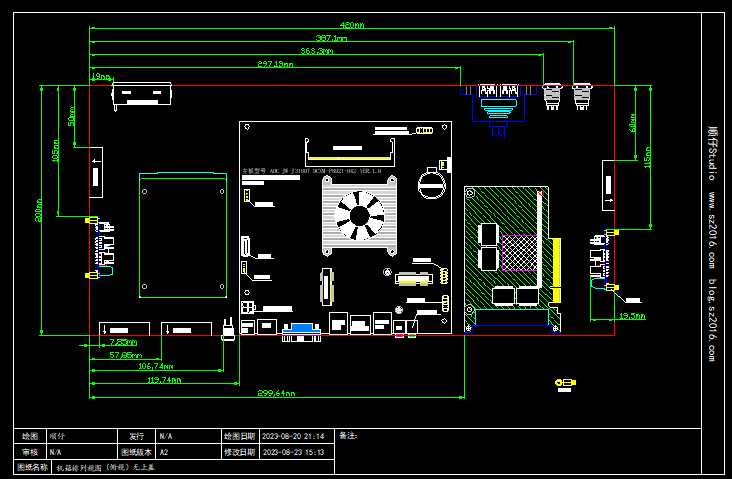Click the 480mm dimension label
The width and height of the screenshot is (732, 479).
pyautogui.click(x=351, y=25)
